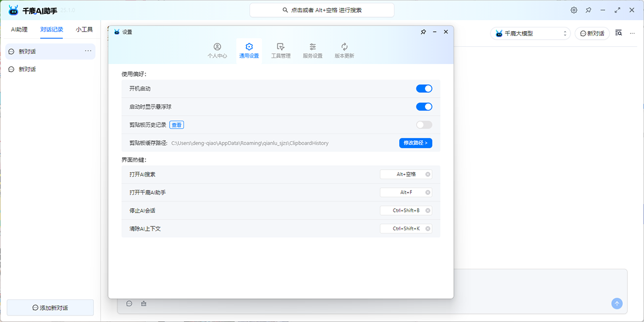
Task: Turn off 启动时显示悬浮球 toggle
Action: (x=424, y=106)
